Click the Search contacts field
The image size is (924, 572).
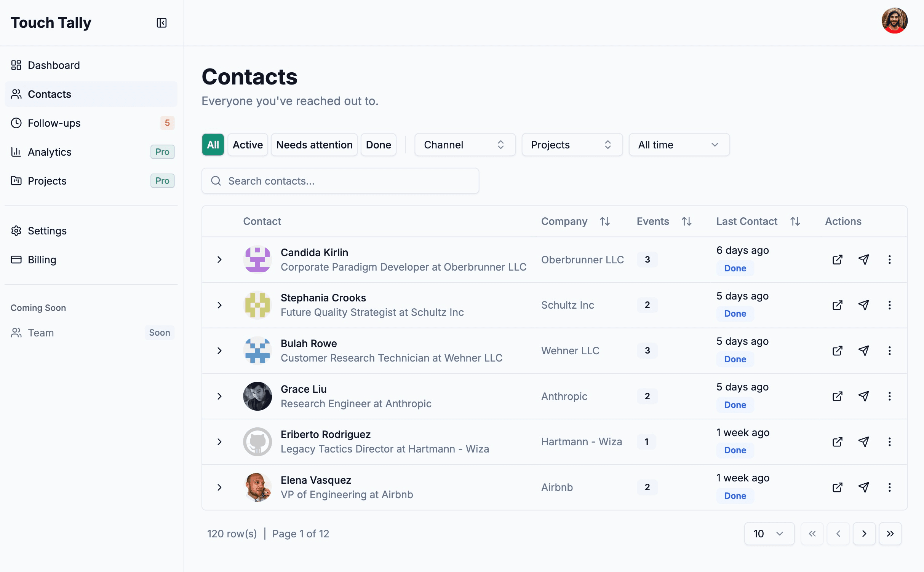click(340, 181)
